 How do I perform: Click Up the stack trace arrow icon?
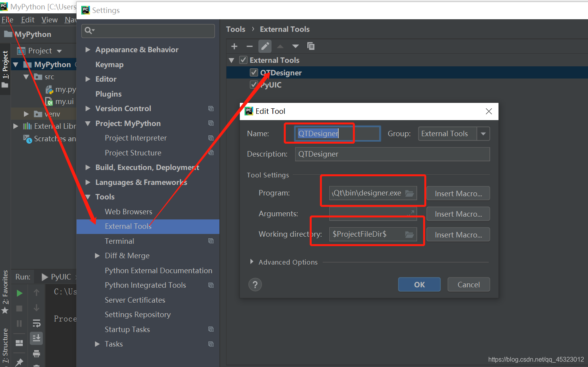[37, 292]
